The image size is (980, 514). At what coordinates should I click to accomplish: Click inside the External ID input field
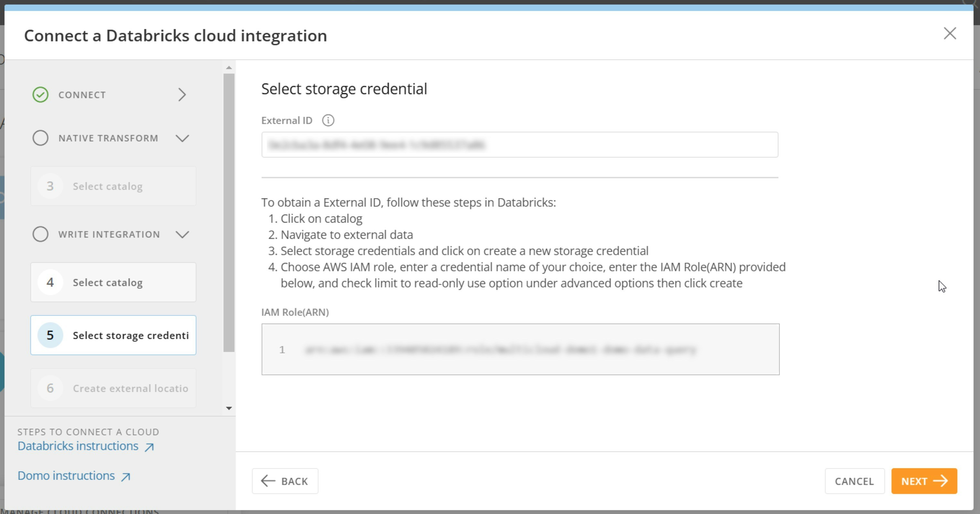[x=520, y=144]
